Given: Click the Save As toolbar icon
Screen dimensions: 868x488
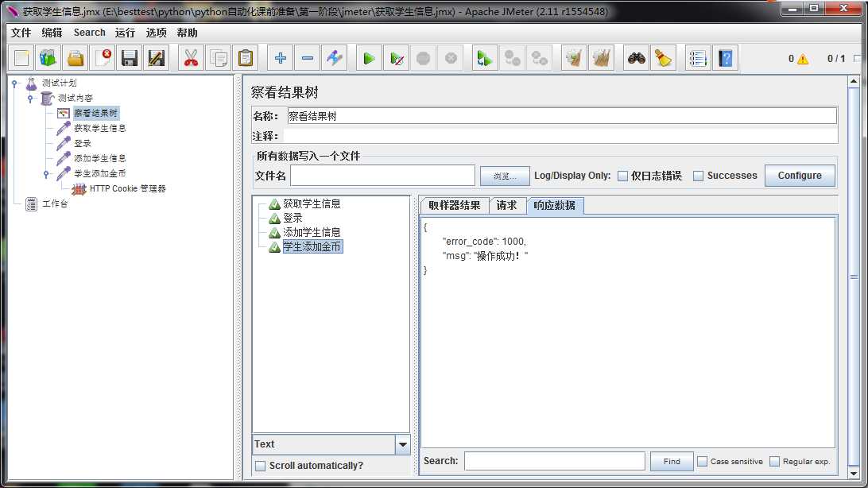Looking at the screenshot, I should pyautogui.click(x=157, y=58).
